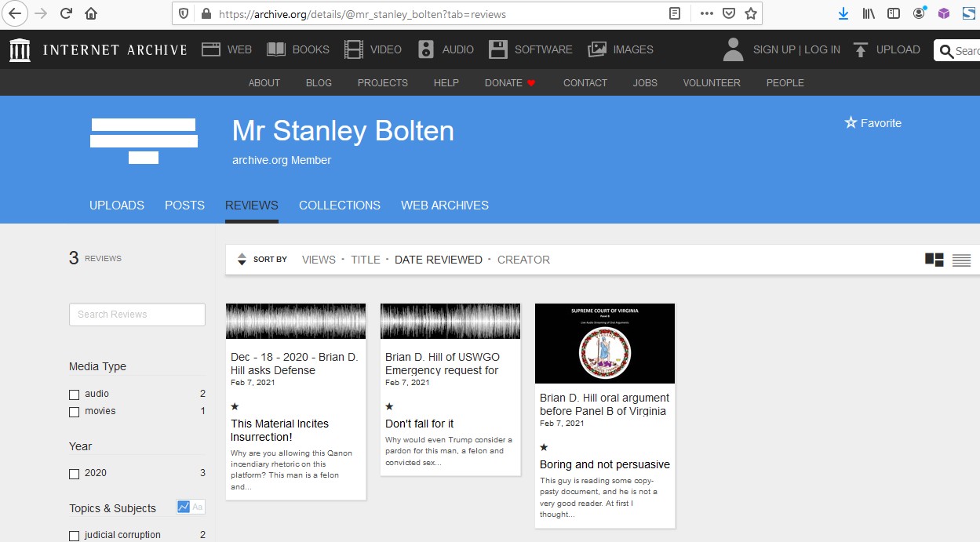This screenshot has width=980, height=542.
Task: Check the audio media type filter
Action: tap(75, 395)
